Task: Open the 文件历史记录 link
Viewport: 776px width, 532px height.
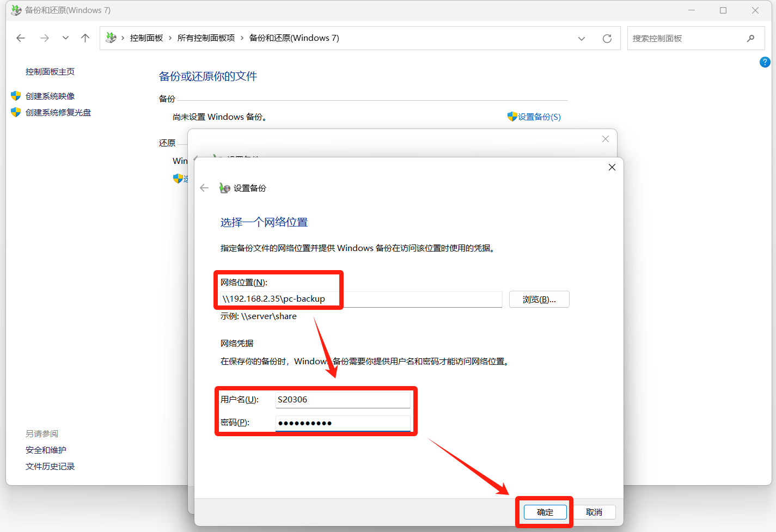Action: click(50, 467)
